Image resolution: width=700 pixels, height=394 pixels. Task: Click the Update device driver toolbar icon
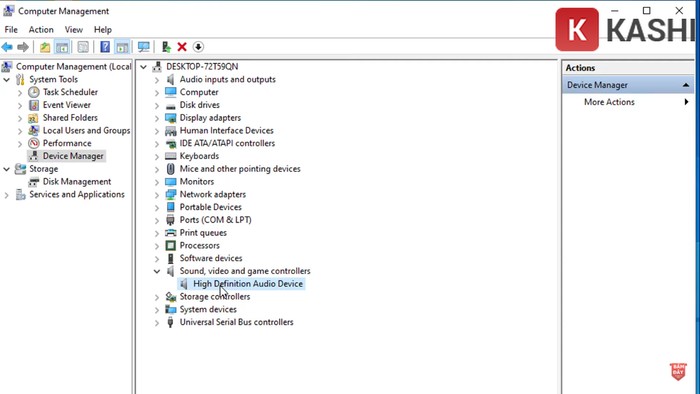click(x=166, y=47)
